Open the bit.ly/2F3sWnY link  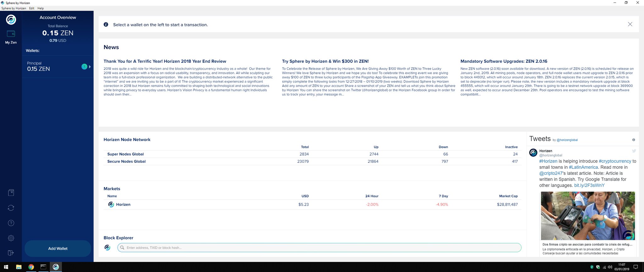589,185
